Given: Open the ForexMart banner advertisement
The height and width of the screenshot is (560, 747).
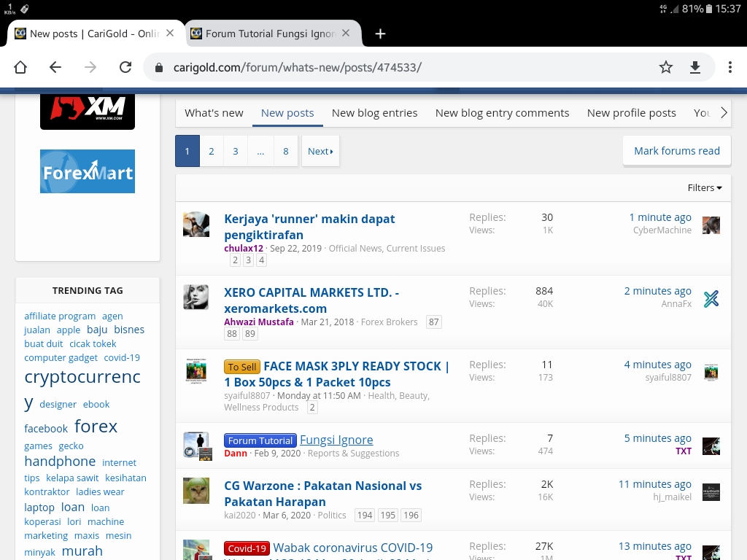Looking at the screenshot, I should pos(88,171).
